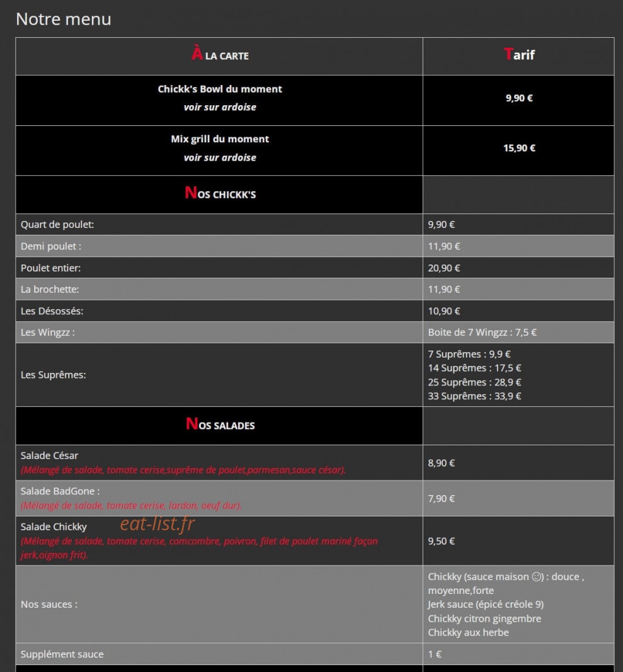Select the Salade César item
Viewport: 623px width, 672px height.
[49, 455]
